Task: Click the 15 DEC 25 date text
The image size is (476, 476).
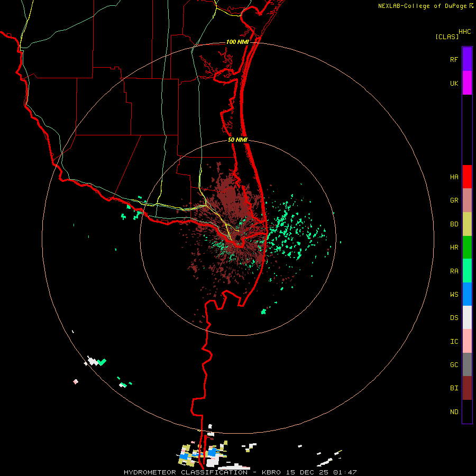Action: click(x=307, y=472)
